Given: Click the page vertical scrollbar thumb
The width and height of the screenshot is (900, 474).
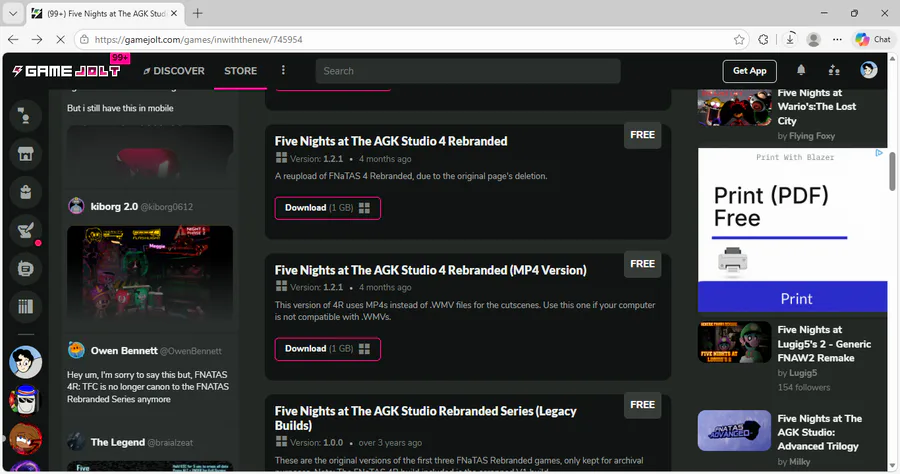Looking at the screenshot, I should point(892,170).
